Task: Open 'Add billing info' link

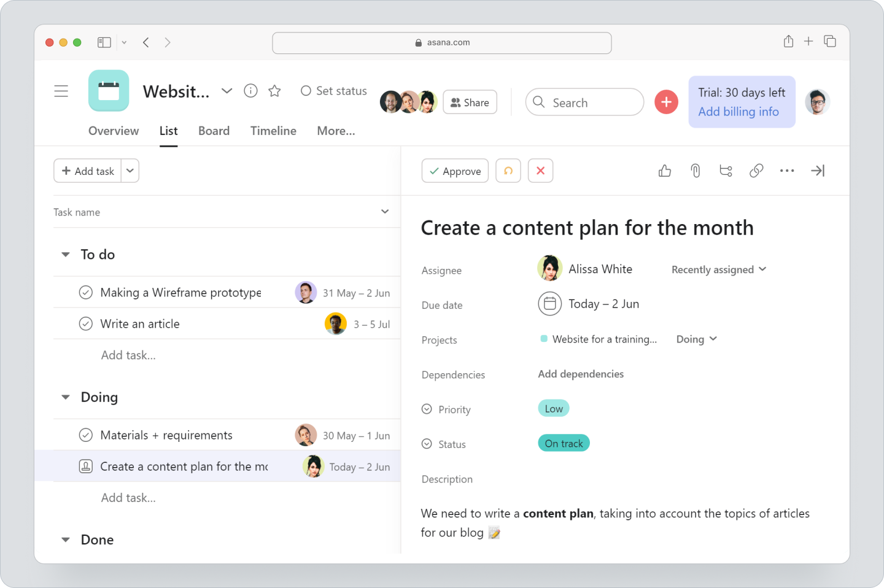Action: [739, 112]
